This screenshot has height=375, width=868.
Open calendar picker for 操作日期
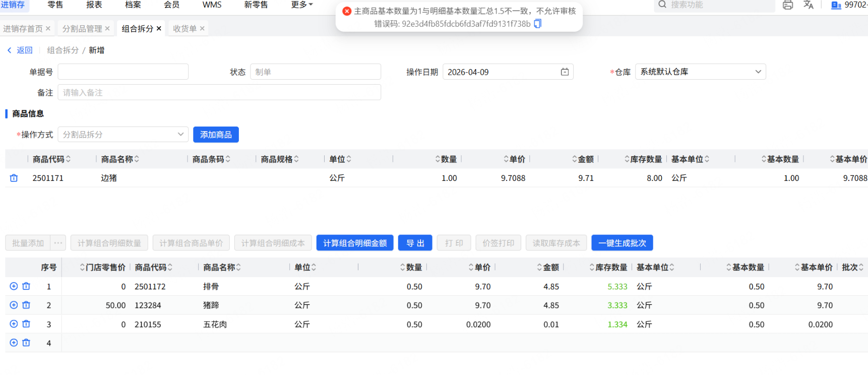click(x=565, y=72)
